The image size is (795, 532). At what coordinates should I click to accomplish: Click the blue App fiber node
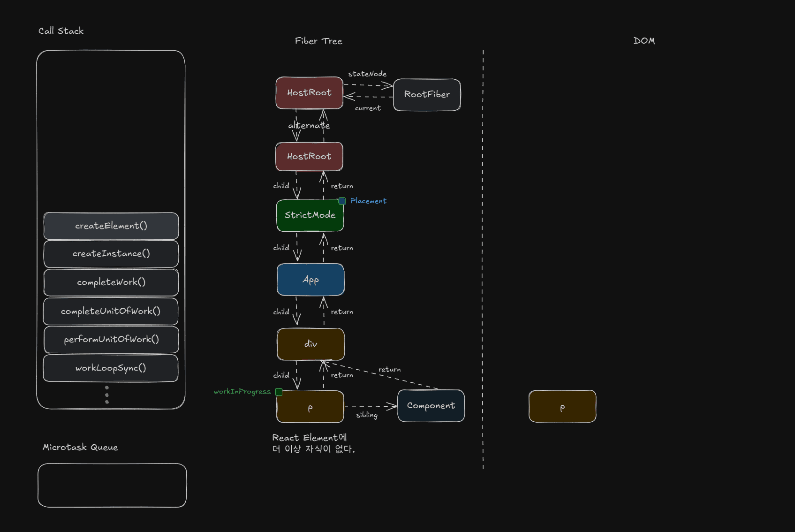310,280
